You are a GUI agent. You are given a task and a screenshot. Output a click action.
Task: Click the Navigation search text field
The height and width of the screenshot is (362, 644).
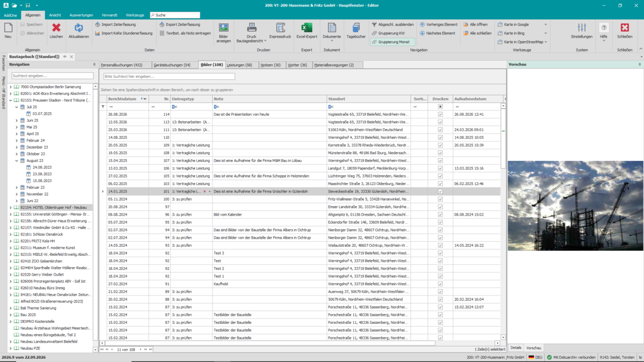pyautogui.click(x=53, y=76)
